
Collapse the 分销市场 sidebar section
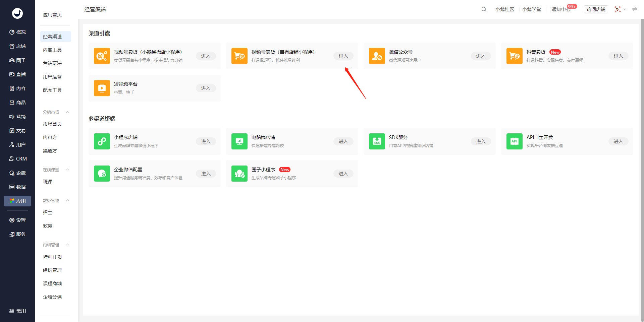click(67, 112)
